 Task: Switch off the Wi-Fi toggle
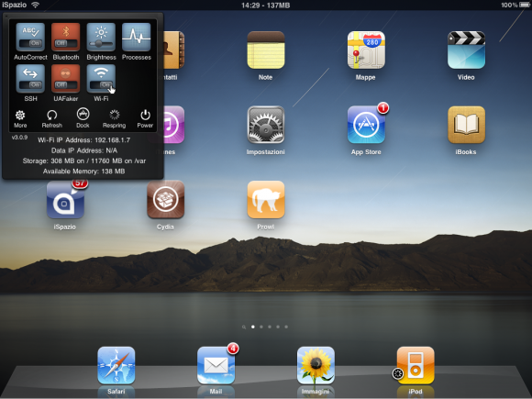(101, 78)
